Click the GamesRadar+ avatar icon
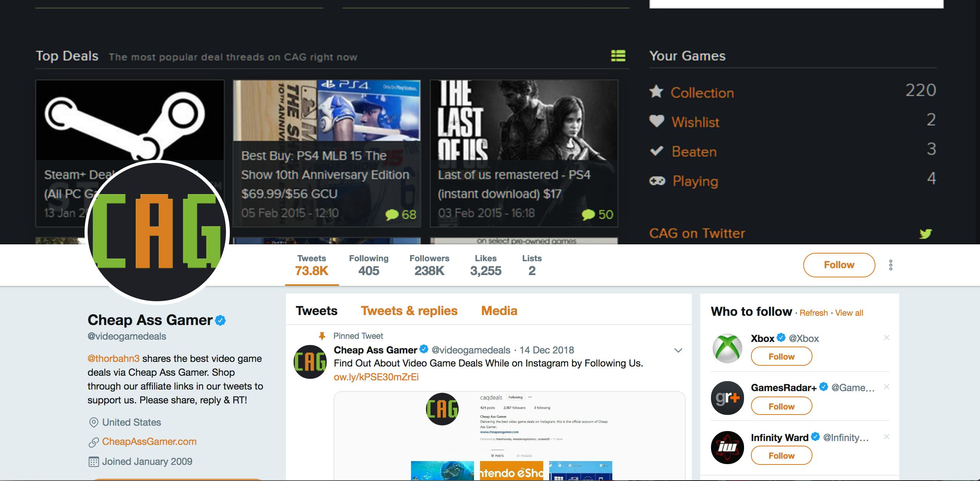 pos(727,398)
